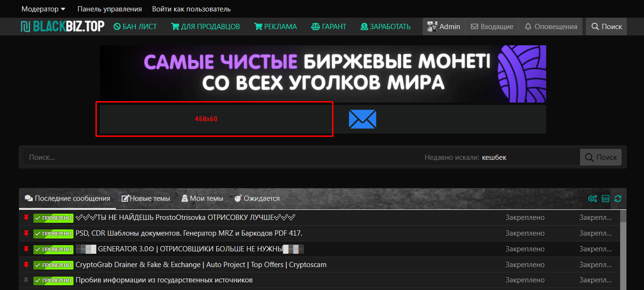Click Войти как пользователь link
The width and height of the screenshot is (644, 290).
pyautogui.click(x=191, y=9)
